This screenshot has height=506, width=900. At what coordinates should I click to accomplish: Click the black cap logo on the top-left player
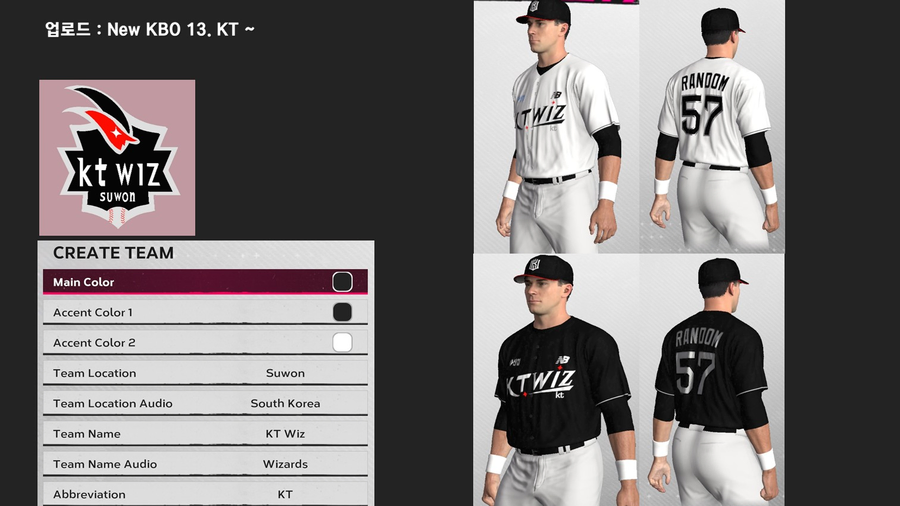pos(534,7)
